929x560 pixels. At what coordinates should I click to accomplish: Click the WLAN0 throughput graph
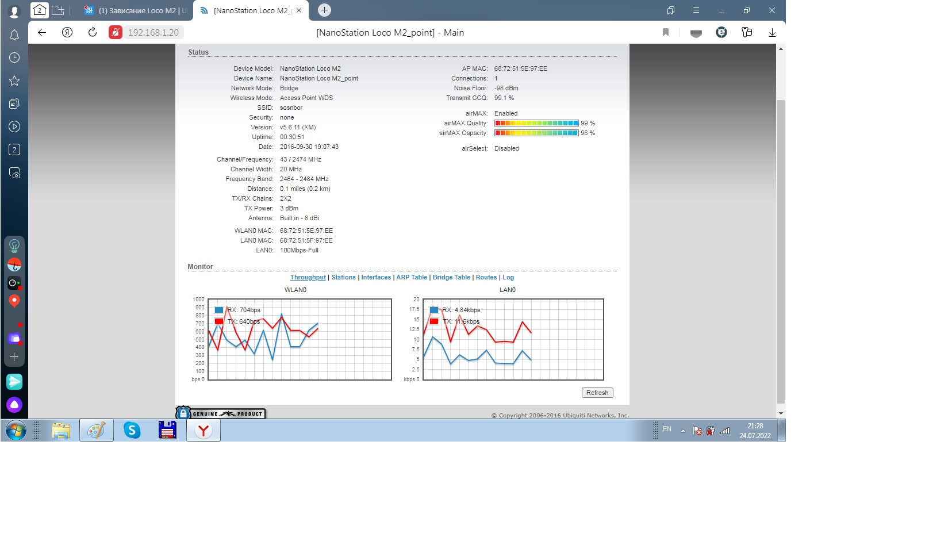click(x=300, y=339)
